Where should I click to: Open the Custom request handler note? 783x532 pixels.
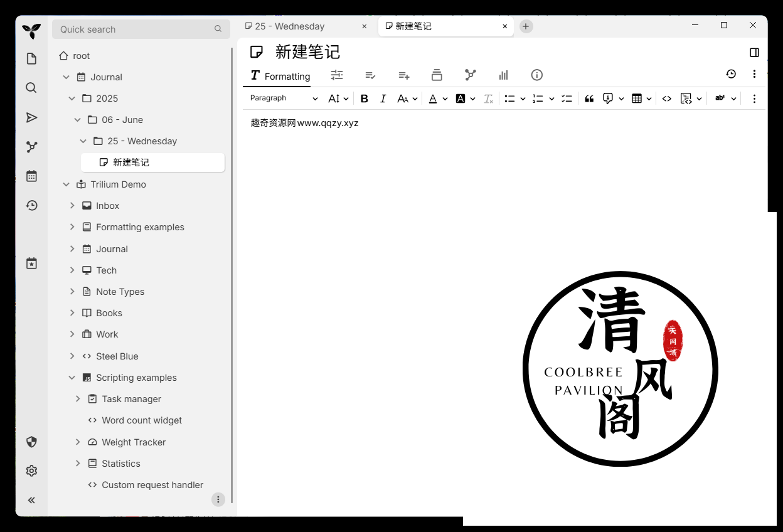point(152,485)
